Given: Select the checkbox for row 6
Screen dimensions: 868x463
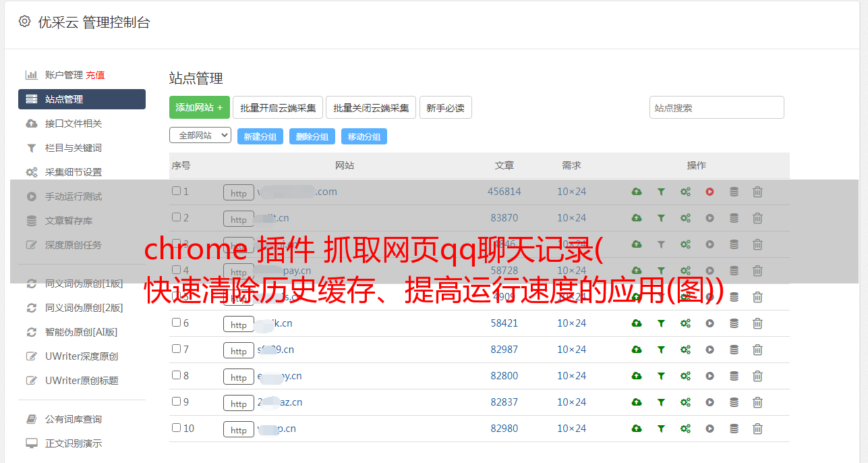Looking at the screenshot, I should pos(176,323).
